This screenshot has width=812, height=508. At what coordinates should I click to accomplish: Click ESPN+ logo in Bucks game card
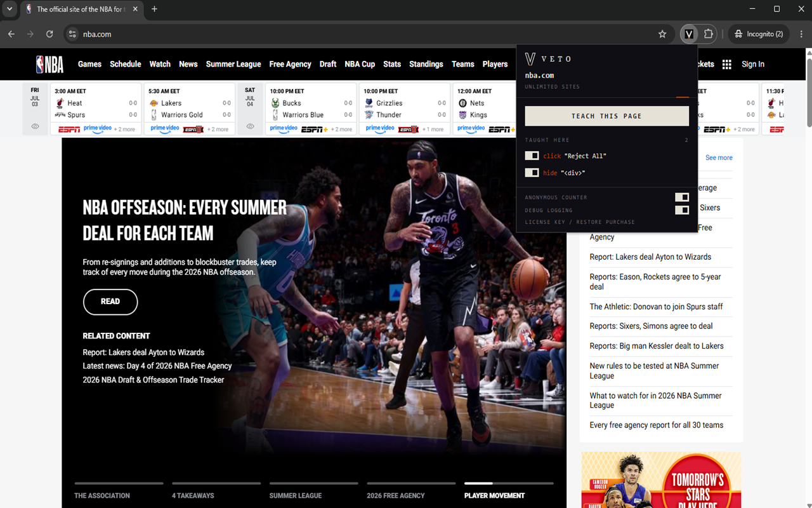(x=315, y=129)
